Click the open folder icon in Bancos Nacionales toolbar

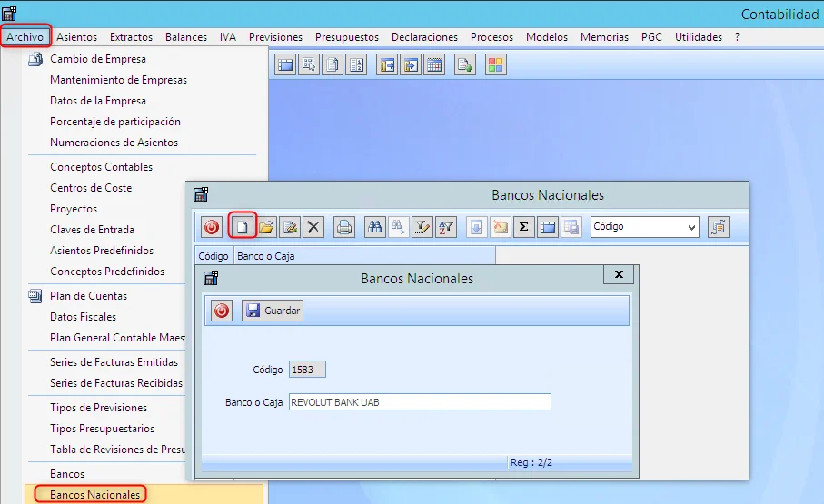click(x=266, y=227)
